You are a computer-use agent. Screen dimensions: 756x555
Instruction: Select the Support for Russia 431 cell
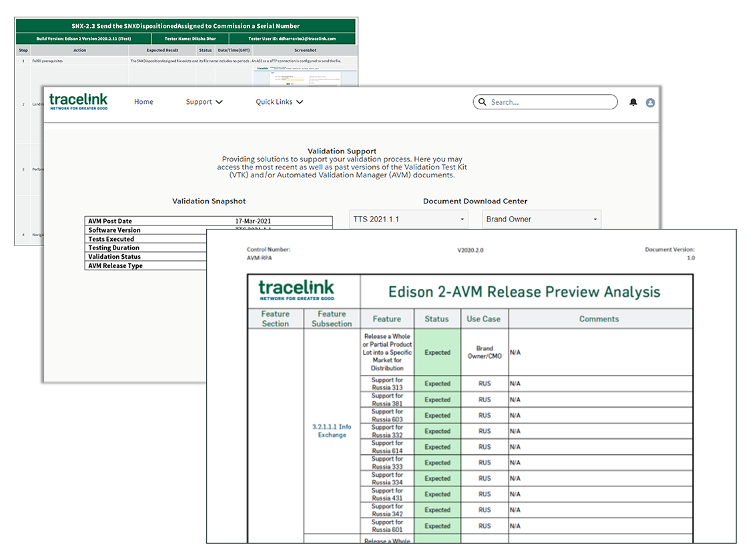(387, 494)
